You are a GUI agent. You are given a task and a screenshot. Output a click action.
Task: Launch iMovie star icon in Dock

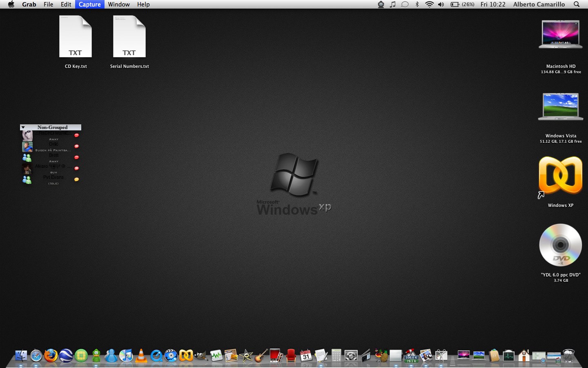(246, 356)
